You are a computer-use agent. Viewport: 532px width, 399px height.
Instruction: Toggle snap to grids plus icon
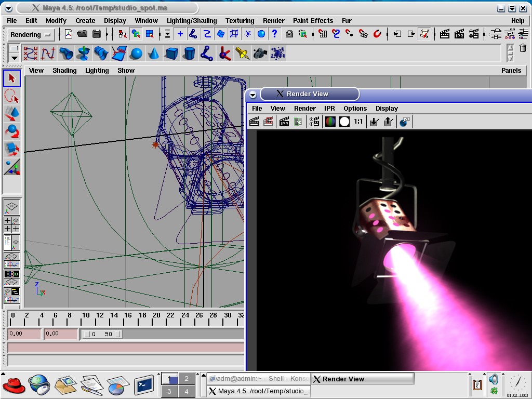pyautogui.click(x=180, y=34)
